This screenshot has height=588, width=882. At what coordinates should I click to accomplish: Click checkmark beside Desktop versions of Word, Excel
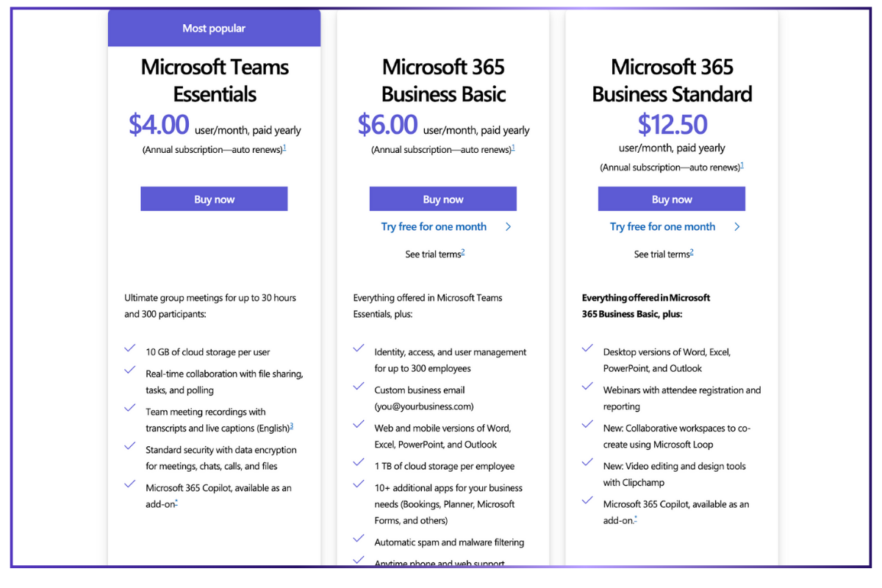coord(587,348)
